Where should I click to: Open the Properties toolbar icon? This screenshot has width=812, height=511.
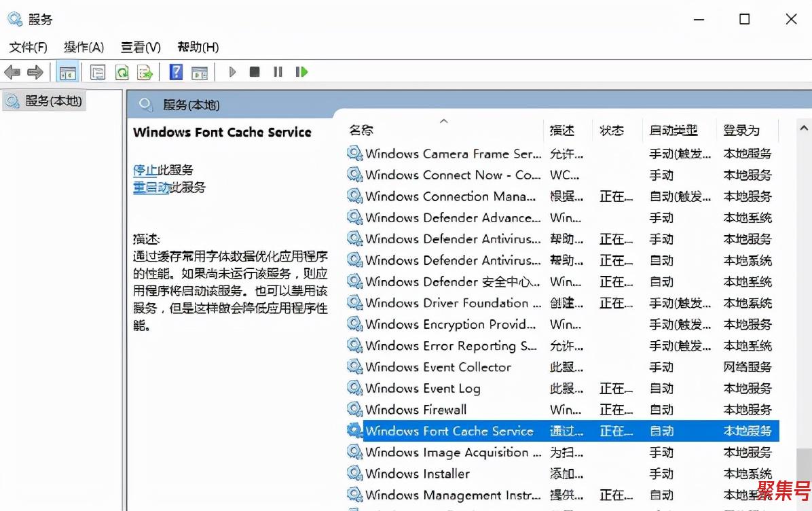97,72
